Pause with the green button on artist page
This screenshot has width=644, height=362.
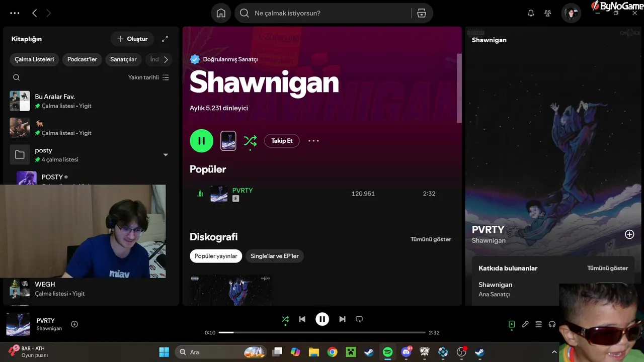(201, 141)
